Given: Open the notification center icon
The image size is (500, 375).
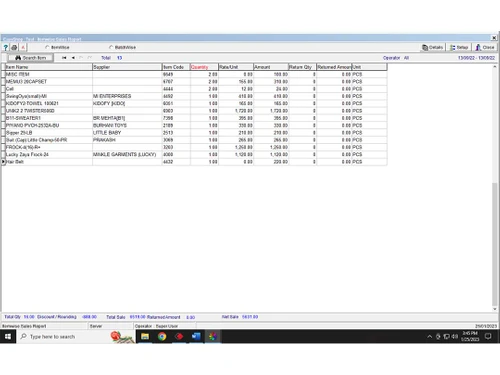Looking at the screenshot, I should coord(488,337).
